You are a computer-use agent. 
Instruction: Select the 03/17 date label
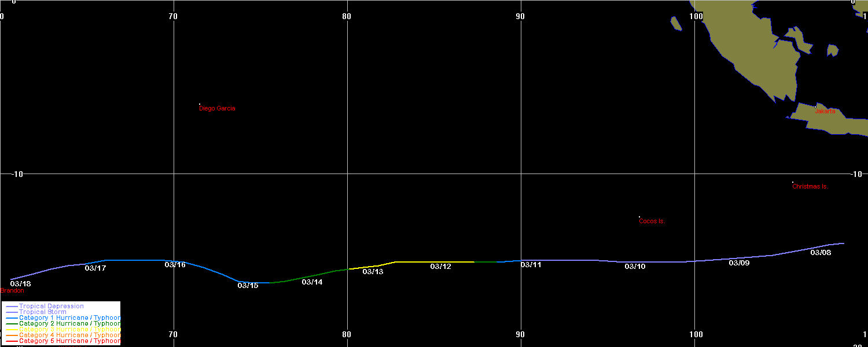(95, 268)
